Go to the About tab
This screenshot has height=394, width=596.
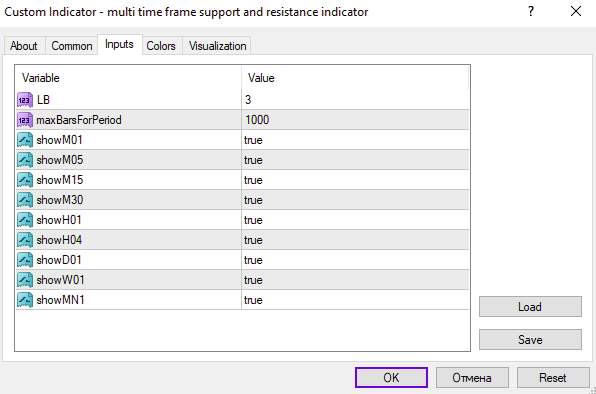click(x=24, y=46)
